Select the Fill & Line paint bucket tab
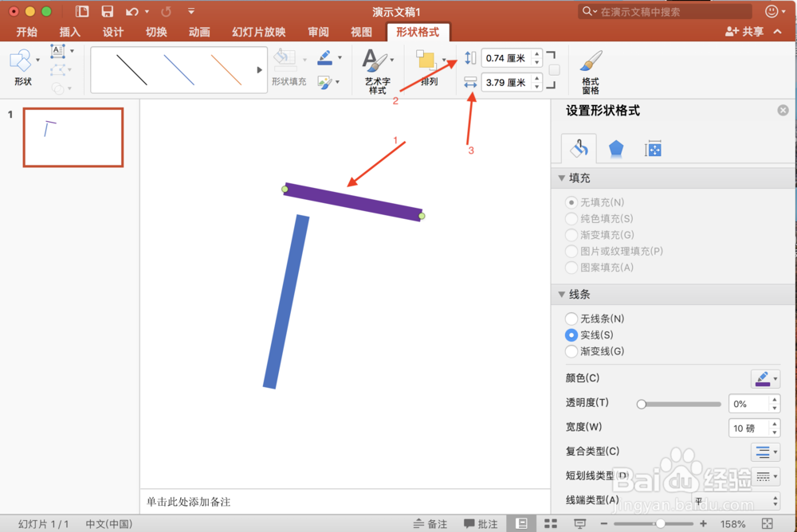This screenshot has height=532, width=797. point(579,148)
